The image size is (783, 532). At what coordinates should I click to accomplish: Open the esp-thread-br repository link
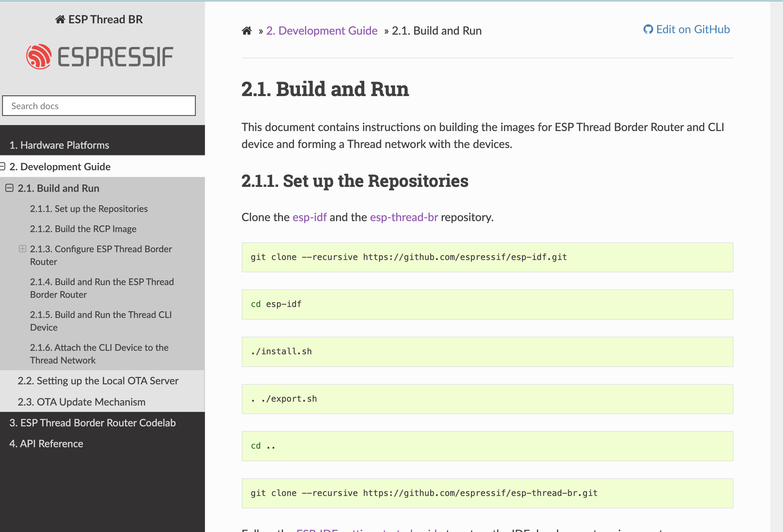pos(404,217)
